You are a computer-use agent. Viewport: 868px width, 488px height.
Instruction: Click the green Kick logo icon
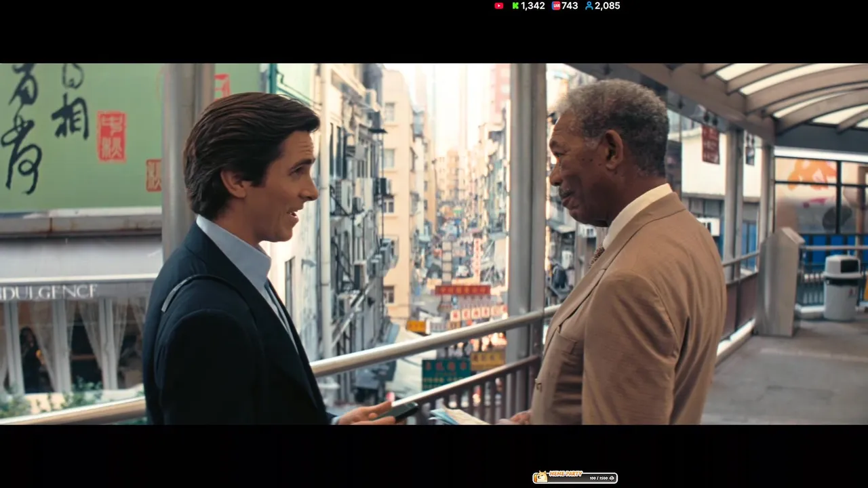pyautogui.click(x=515, y=5)
